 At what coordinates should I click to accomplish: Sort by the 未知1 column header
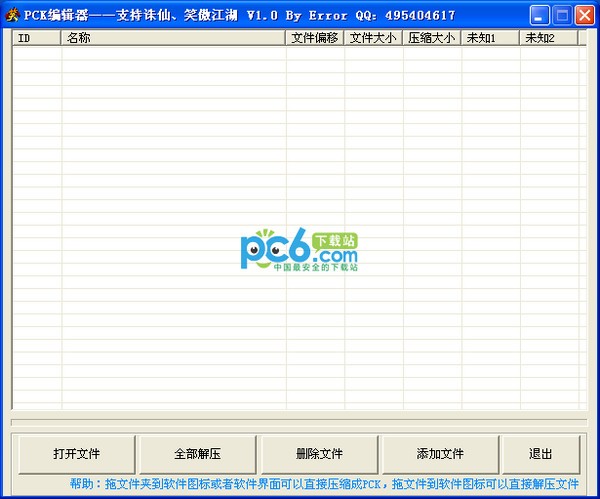coord(490,38)
